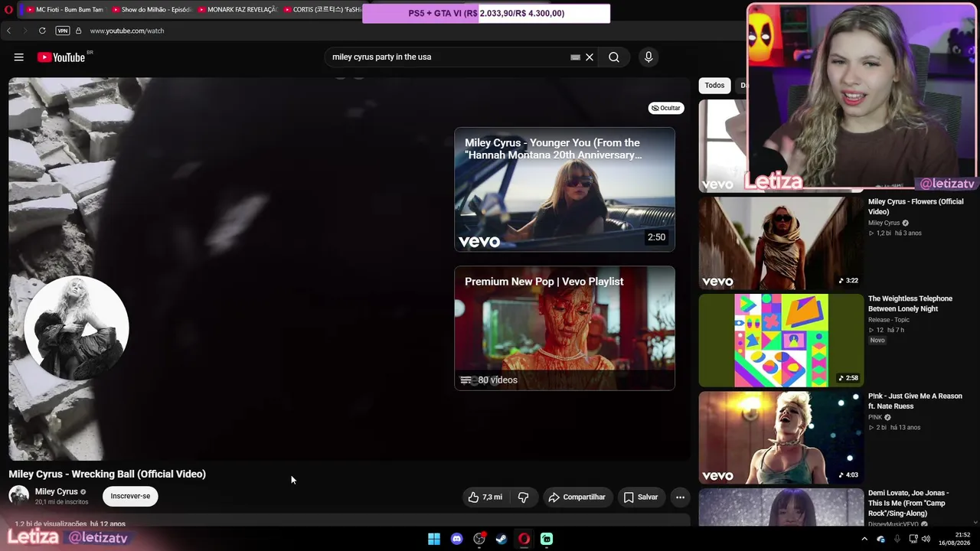Image resolution: width=980 pixels, height=551 pixels.
Task: Play the colorful Weightless Telephone thumbnail
Action: 781,341
